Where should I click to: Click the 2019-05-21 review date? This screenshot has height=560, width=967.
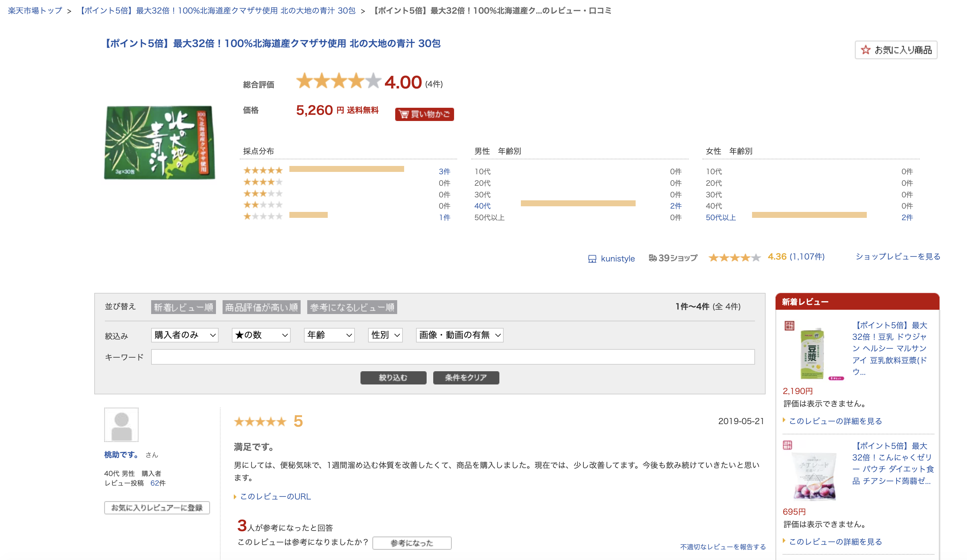[741, 421]
